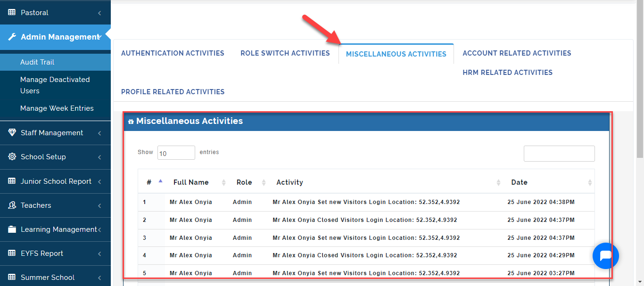644x286 pixels.
Task: Click the Staff Management menu label
Action: pyautogui.click(x=52, y=133)
